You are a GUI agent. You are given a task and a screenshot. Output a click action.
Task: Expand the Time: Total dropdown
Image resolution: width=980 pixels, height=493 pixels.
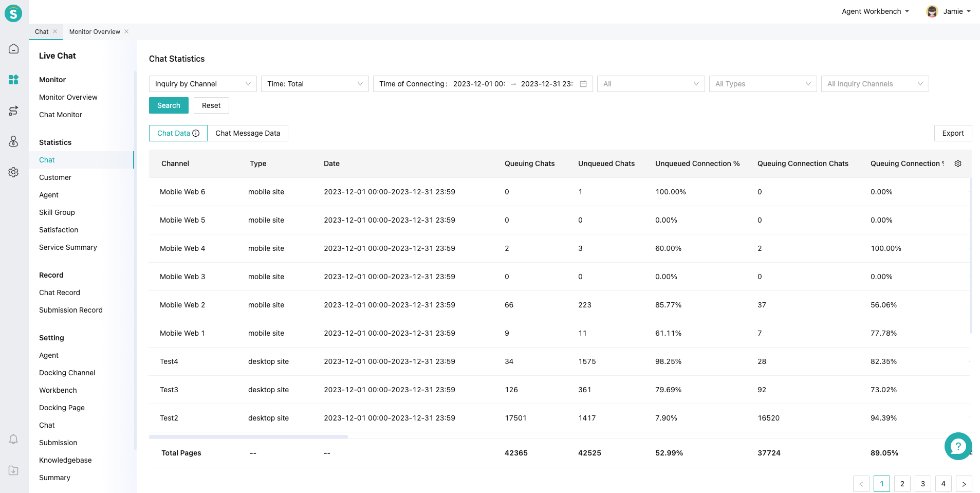pyautogui.click(x=315, y=84)
